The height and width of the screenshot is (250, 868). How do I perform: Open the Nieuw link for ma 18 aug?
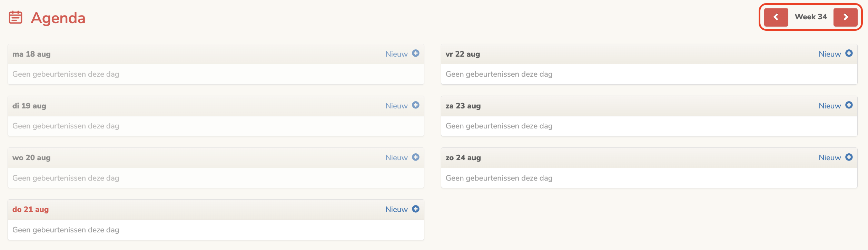(396, 54)
